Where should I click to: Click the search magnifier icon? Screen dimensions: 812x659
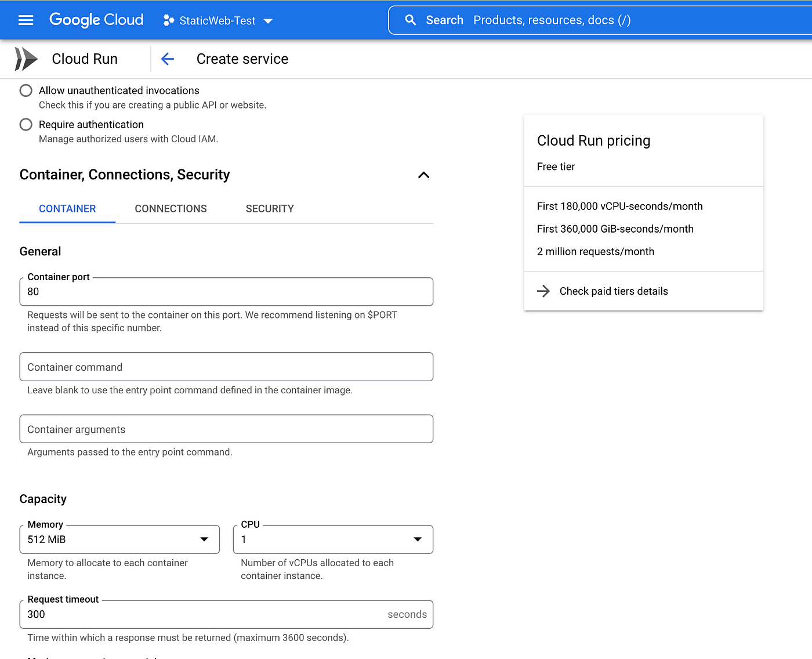click(x=411, y=20)
